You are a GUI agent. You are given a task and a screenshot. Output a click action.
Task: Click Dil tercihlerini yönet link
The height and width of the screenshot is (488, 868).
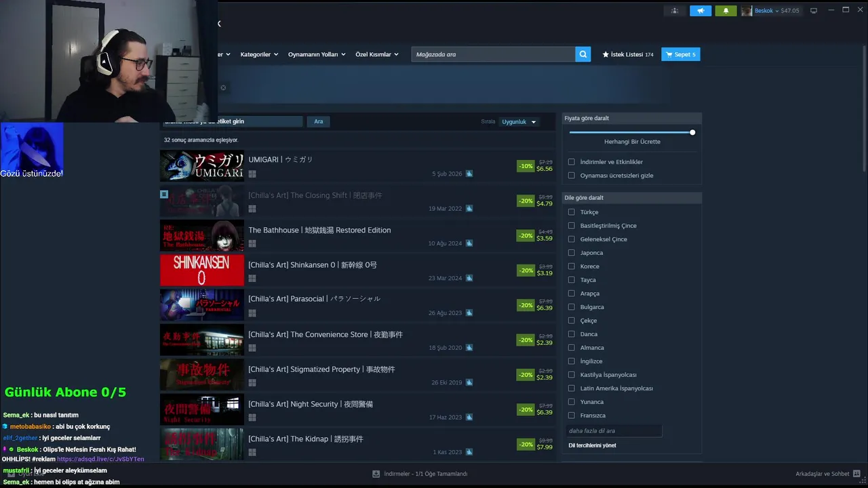(x=592, y=445)
